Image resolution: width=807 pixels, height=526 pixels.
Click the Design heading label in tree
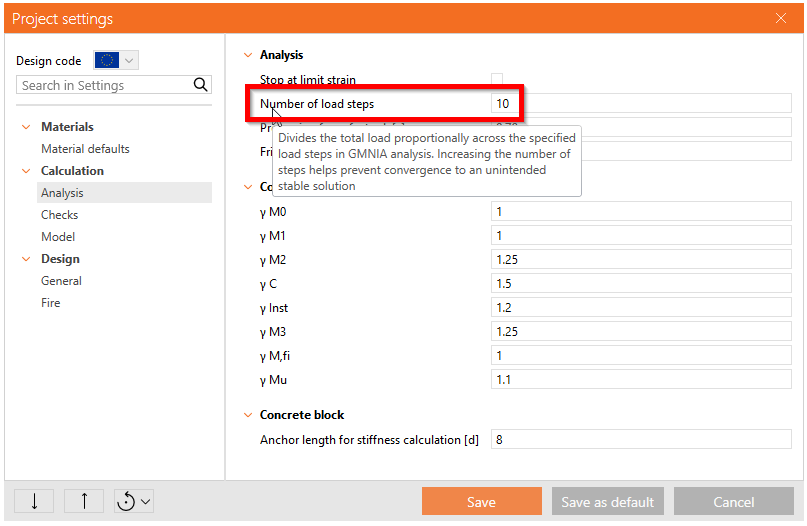[60, 259]
